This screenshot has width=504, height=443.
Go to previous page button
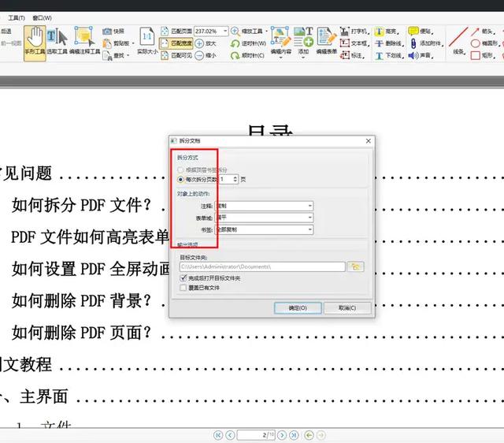[230, 435]
